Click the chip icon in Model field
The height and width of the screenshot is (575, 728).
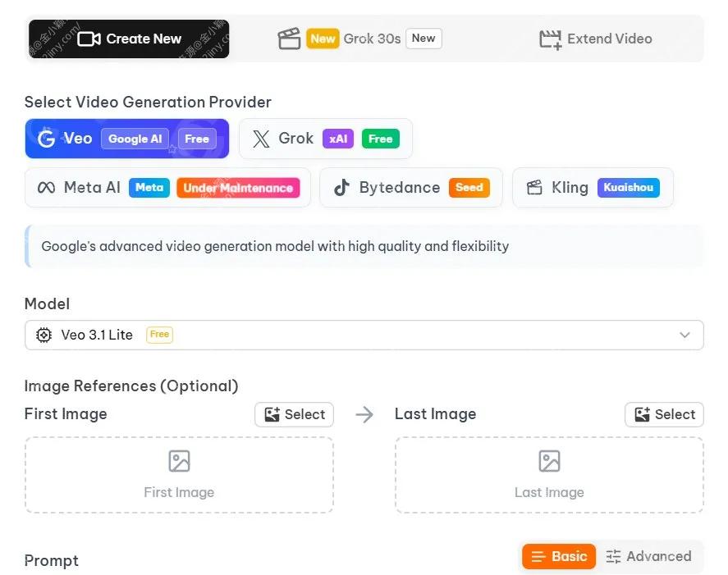(x=44, y=335)
